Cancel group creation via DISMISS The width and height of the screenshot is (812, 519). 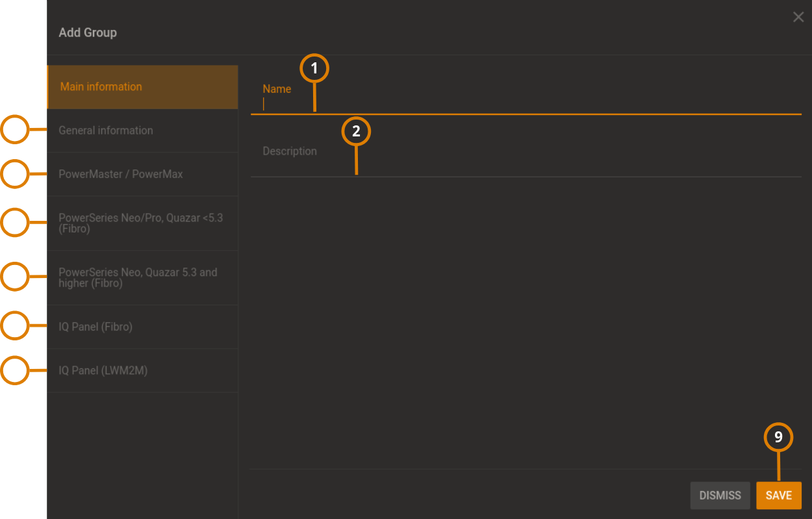point(720,495)
